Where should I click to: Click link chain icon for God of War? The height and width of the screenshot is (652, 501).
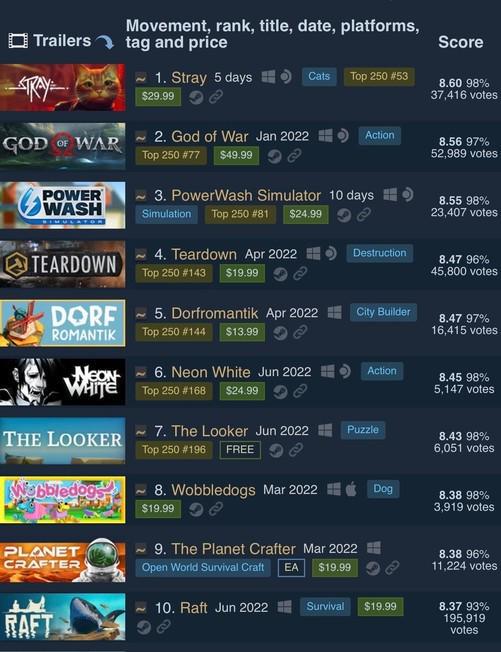294,156
